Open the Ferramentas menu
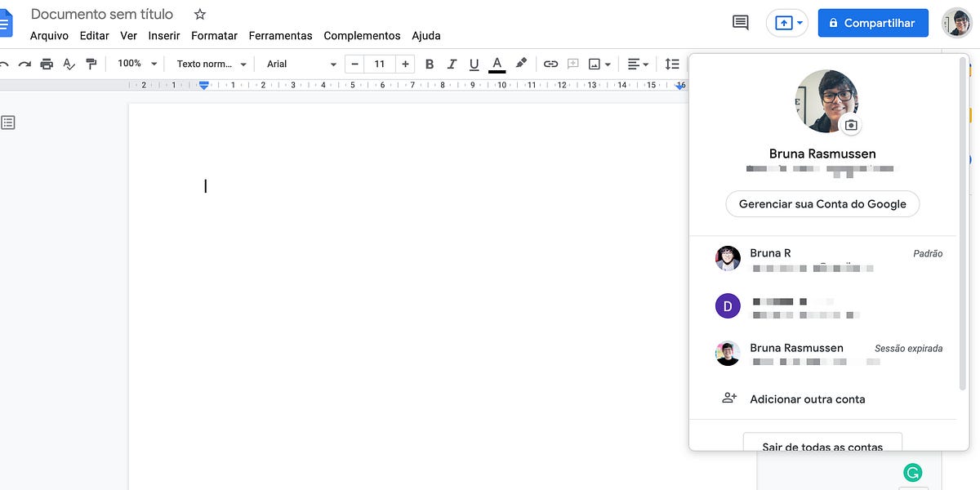The width and height of the screenshot is (980, 490). pyautogui.click(x=280, y=35)
